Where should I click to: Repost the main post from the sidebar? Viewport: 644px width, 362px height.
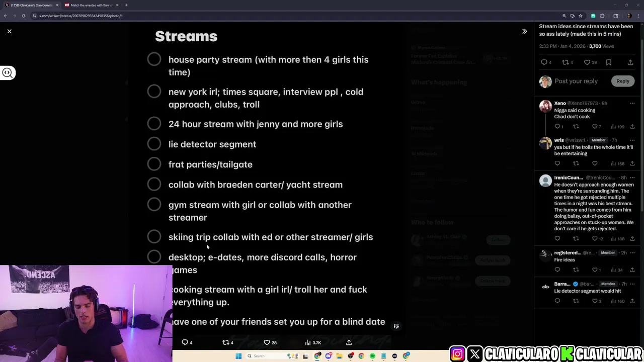tap(566, 62)
